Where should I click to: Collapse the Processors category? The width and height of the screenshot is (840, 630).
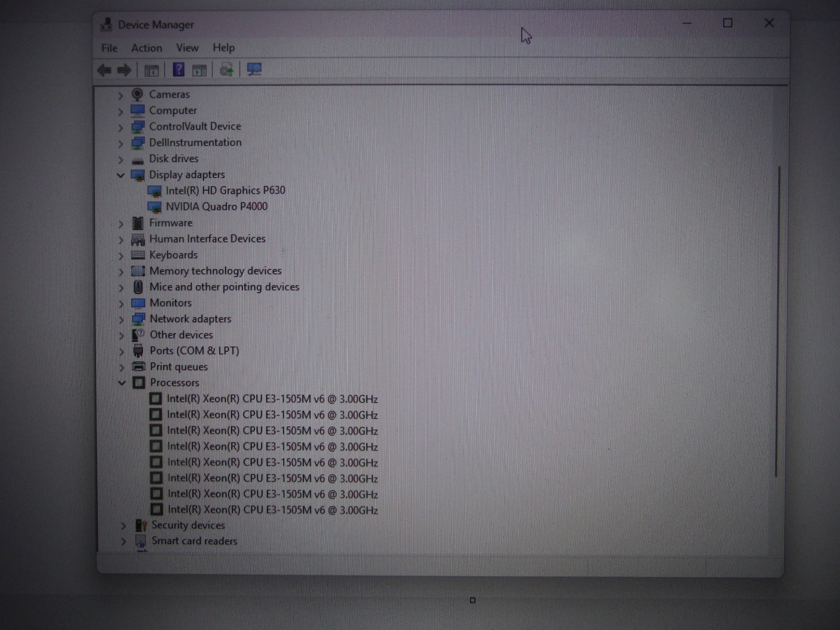(121, 383)
